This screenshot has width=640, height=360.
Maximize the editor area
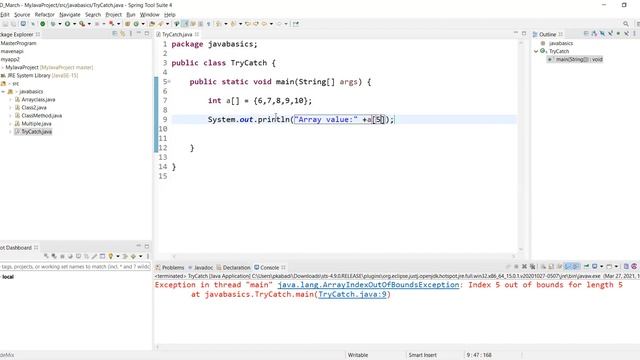pos(524,33)
